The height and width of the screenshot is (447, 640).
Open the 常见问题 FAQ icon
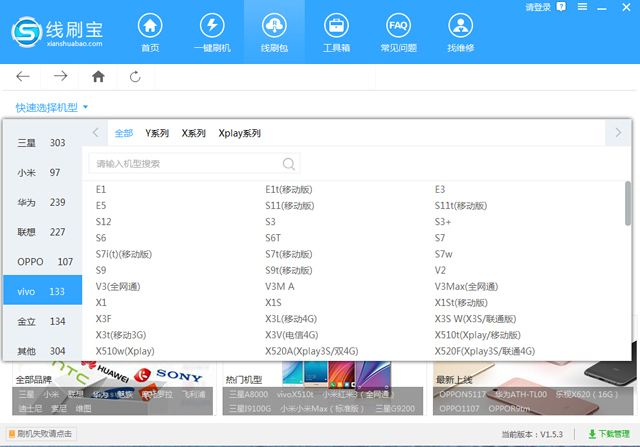pos(398,25)
